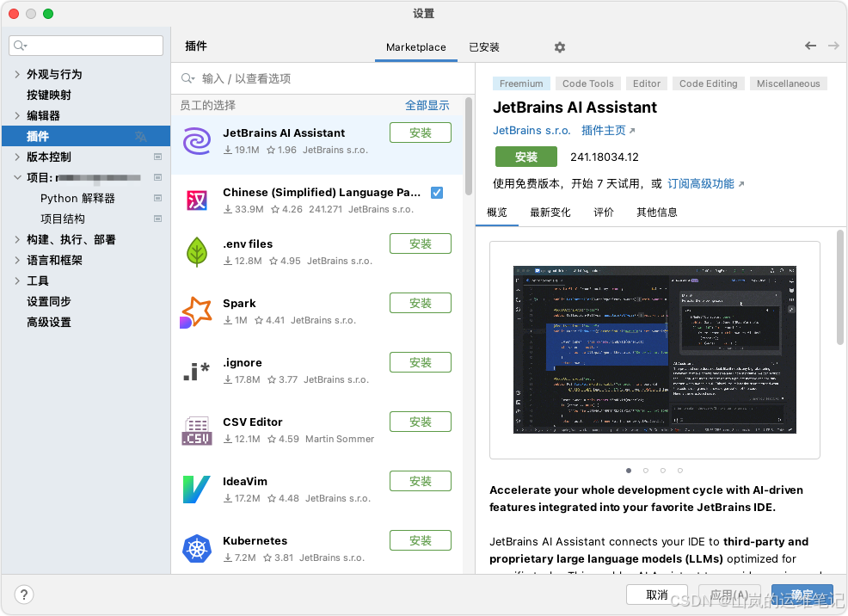Viewport: 848px width, 616px height.
Task: Expand the 版本控制 section
Action: point(17,157)
